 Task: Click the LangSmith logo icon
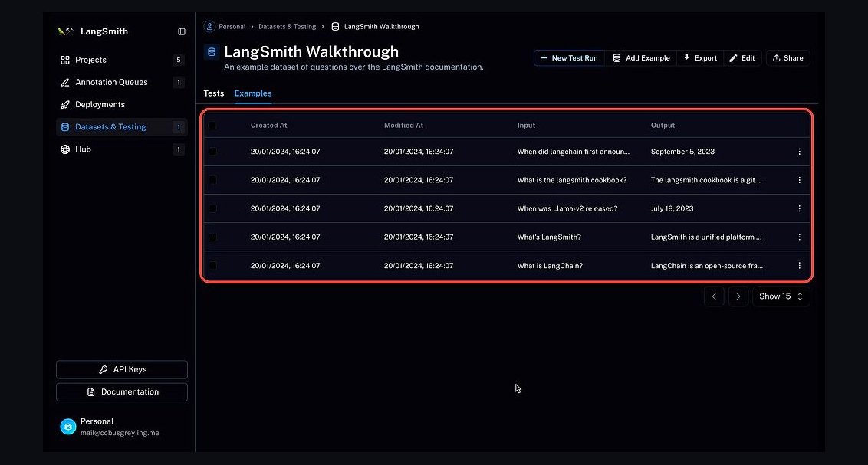coord(65,31)
